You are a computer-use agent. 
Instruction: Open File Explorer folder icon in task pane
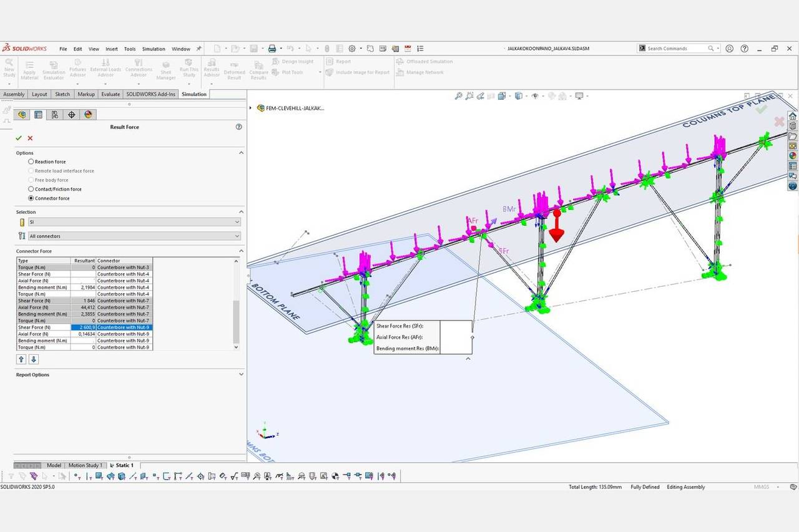(x=793, y=136)
